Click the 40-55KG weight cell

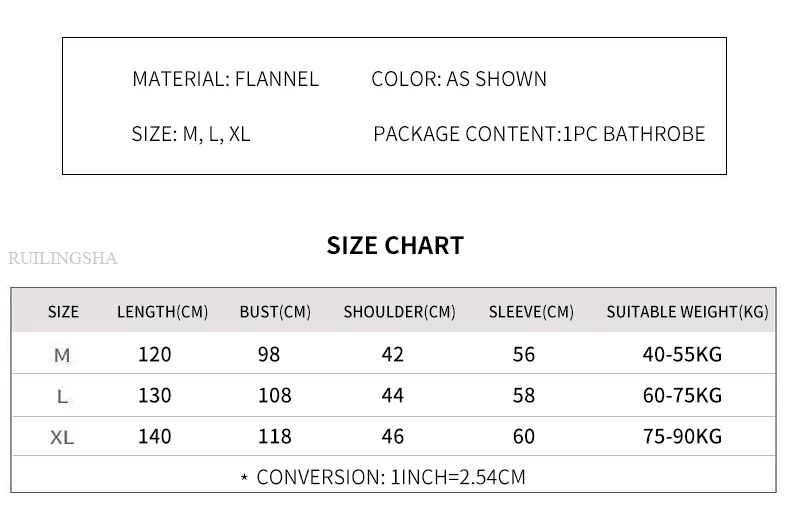pos(682,355)
